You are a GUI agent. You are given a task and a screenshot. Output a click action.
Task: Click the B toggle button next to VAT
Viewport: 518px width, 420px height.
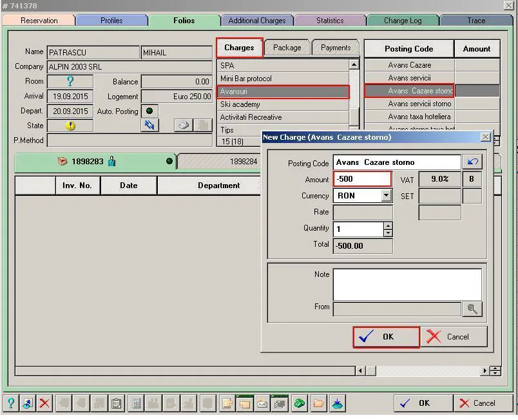tap(472, 179)
